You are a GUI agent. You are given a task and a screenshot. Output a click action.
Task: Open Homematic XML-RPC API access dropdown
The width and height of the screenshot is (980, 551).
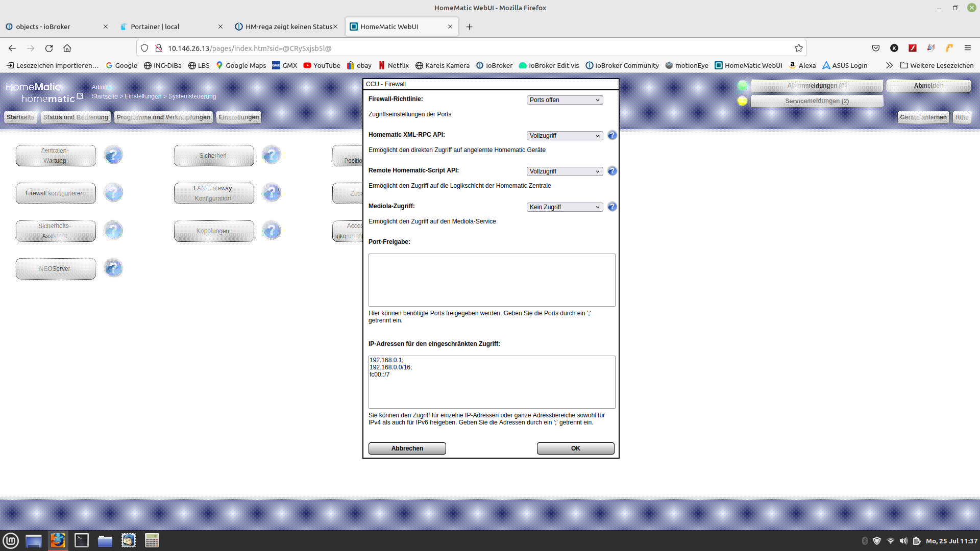click(x=565, y=136)
